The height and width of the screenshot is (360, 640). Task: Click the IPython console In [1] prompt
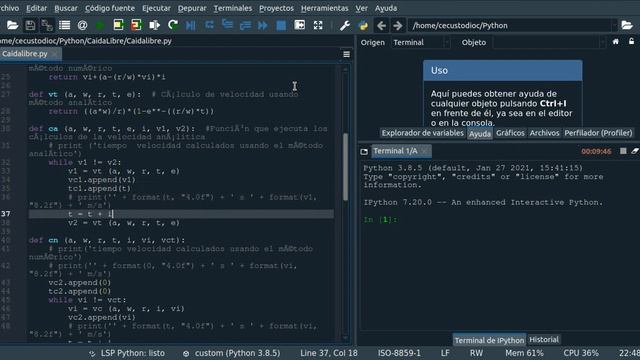coord(380,220)
